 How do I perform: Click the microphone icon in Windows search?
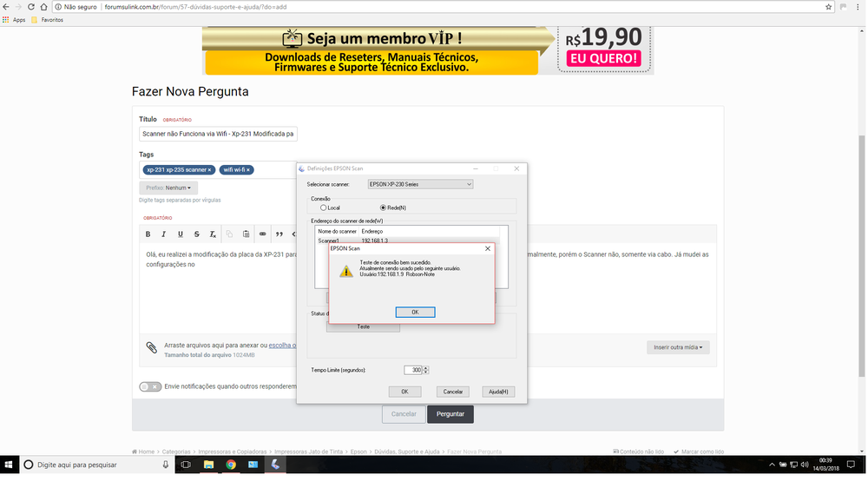pos(165,465)
